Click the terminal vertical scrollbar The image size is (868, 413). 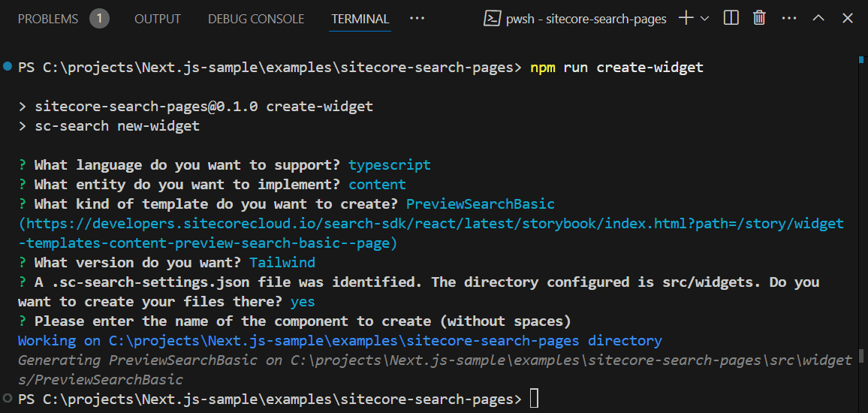point(862,225)
